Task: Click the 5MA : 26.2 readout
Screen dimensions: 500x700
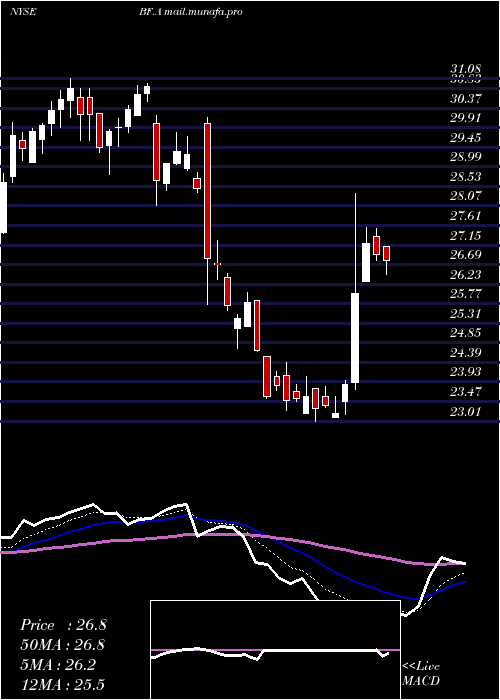Action: (x=58, y=665)
